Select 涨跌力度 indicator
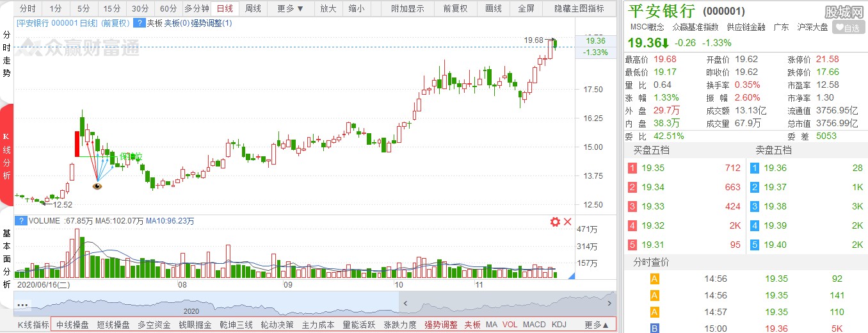This screenshot has height=333, width=868. (x=400, y=325)
